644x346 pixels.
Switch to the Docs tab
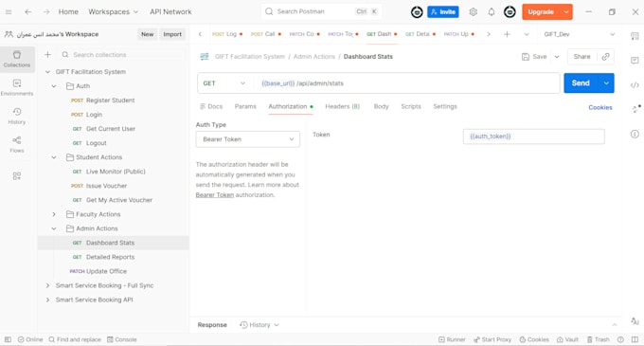tap(211, 106)
